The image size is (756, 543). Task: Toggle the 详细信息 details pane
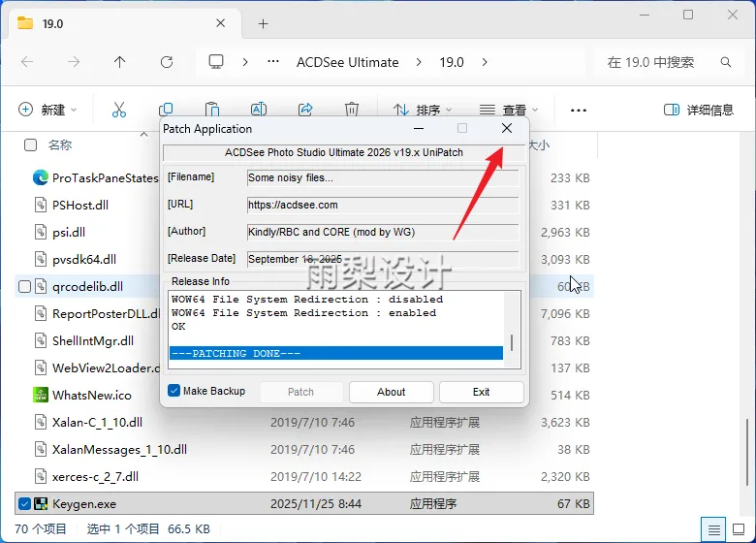[x=699, y=110]
